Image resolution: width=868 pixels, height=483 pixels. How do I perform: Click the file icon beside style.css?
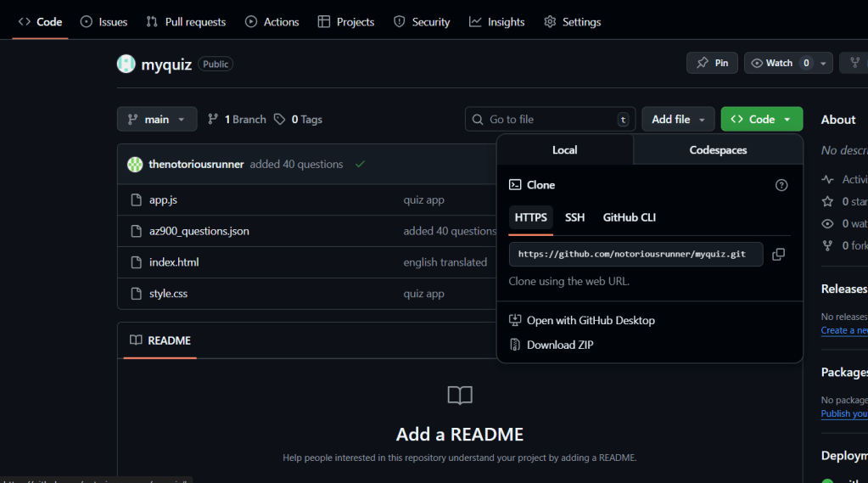pos(136,294)
